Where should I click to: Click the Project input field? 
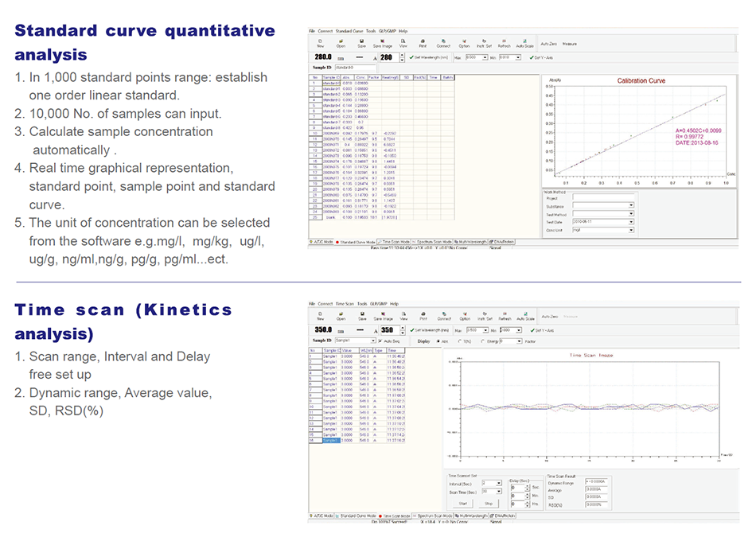[x=602, y=197]
